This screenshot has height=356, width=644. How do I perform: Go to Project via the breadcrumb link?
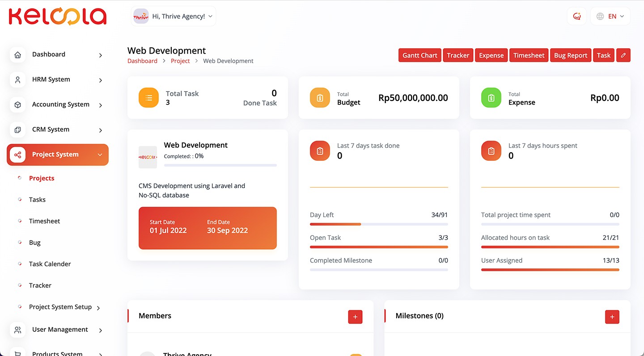(x=180, y=61)
